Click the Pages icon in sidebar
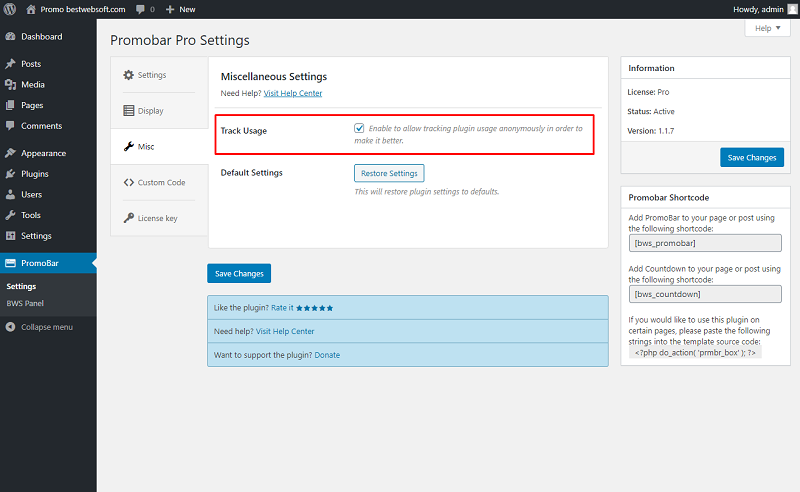 pyautogui.click(x=10, y=105)
